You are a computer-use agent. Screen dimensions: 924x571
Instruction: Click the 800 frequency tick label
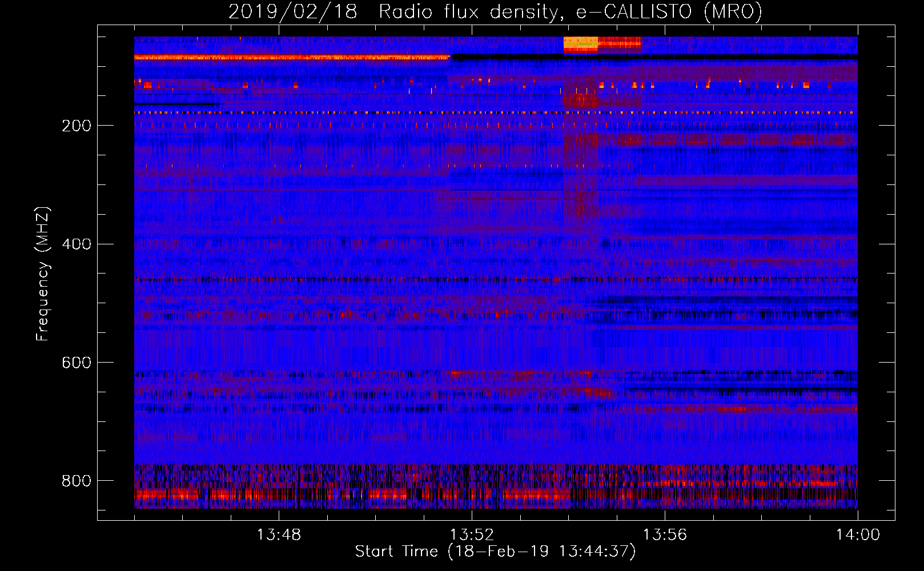[77, 481]
